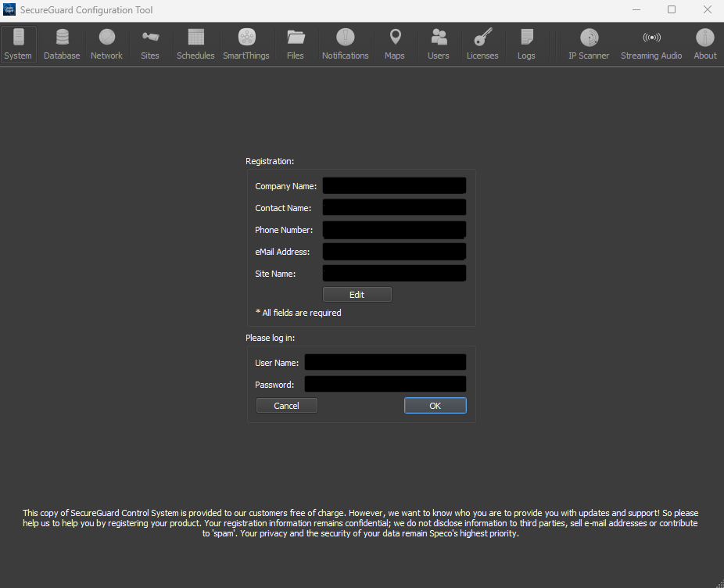View application Logs
The width and height of the screenshot is (724, 588).
(525, 43)
